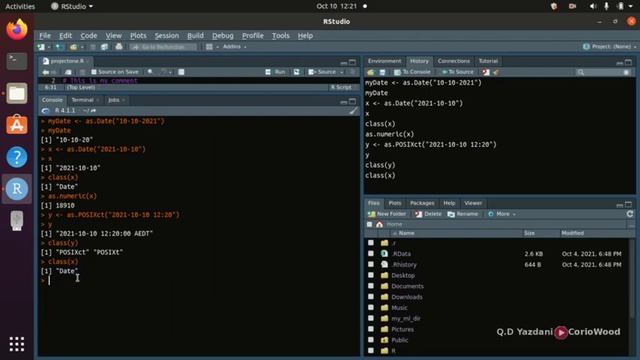Tick the checkbox for .Rhistory file
Viewport: 640px width, 360px height.
tap(371, 264)
